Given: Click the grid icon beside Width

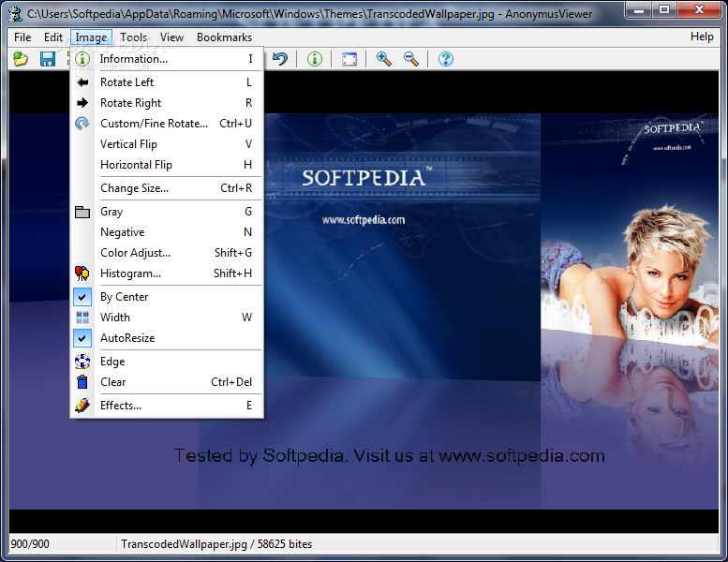Looking at the screenshot, I should (82, 318).
